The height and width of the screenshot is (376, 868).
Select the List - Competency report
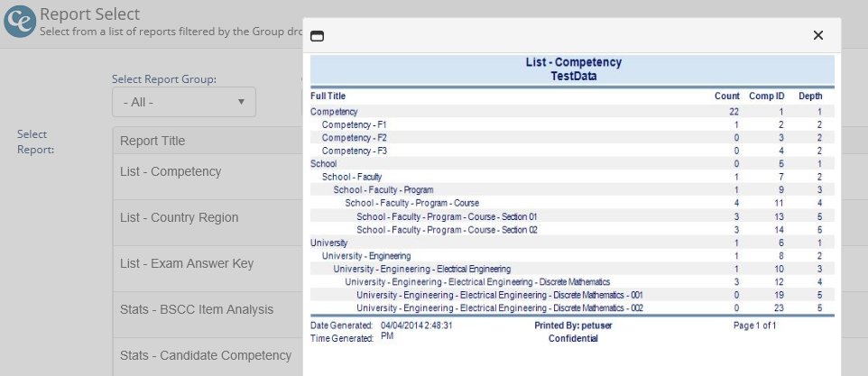point(171,171)
